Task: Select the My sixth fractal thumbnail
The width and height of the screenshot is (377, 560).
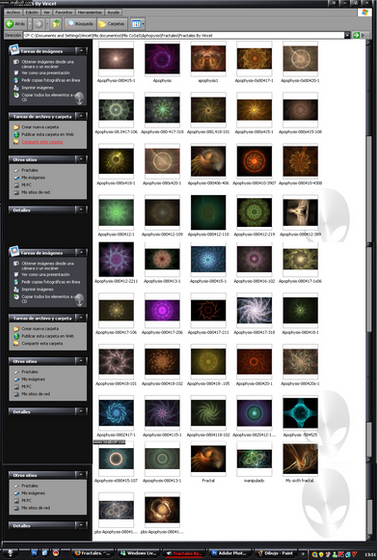Action: click(x=300, y=460)
